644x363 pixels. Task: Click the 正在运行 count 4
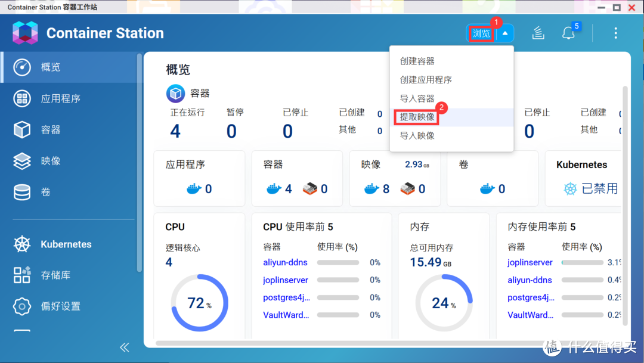[175, 131]
